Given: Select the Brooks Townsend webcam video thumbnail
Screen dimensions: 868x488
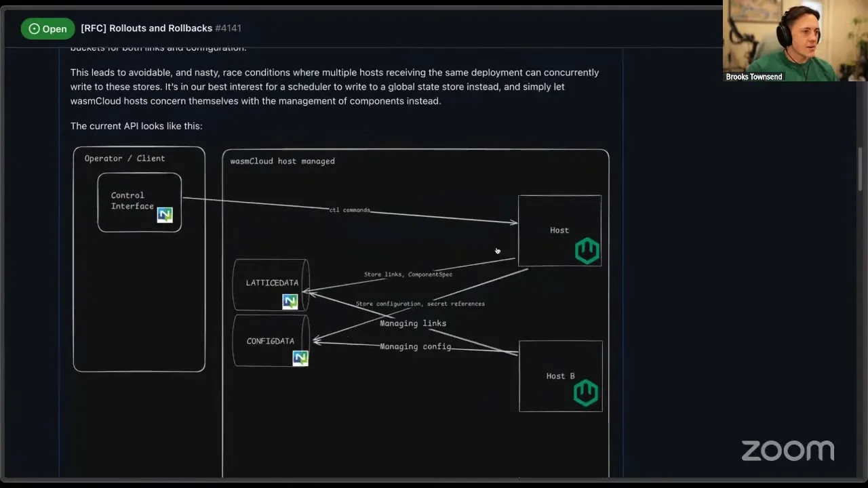Looking at the screenshot, I should tap(795, 41).
